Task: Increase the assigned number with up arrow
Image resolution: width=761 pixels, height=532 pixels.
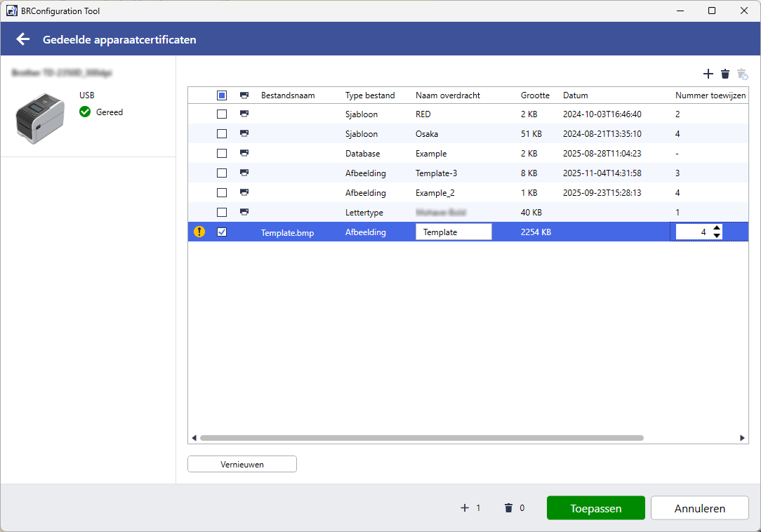Action: [x=716, y=228]
